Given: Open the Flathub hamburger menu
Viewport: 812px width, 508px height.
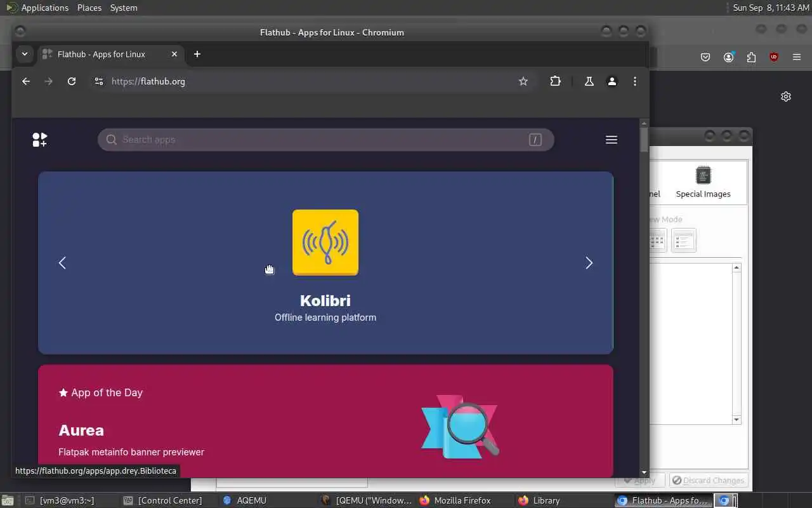Looking at the screenshot, I should click(x=612, y=140).
